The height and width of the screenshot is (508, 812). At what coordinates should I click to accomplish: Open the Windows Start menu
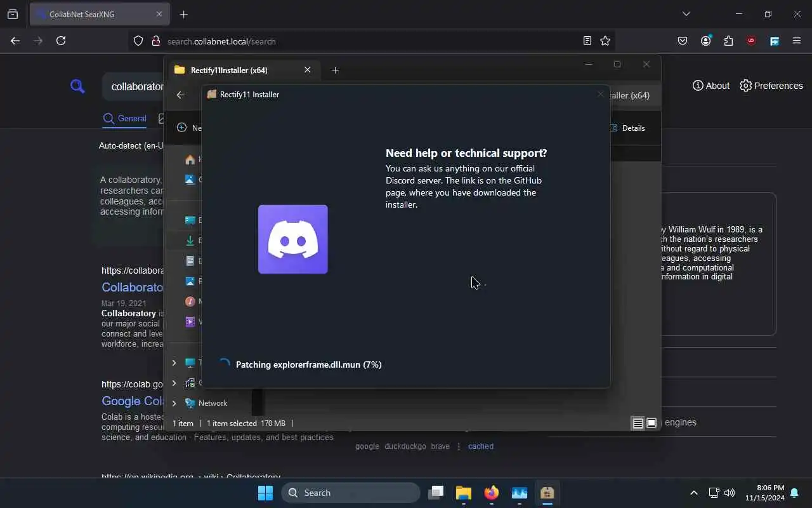tap(265, 493)
